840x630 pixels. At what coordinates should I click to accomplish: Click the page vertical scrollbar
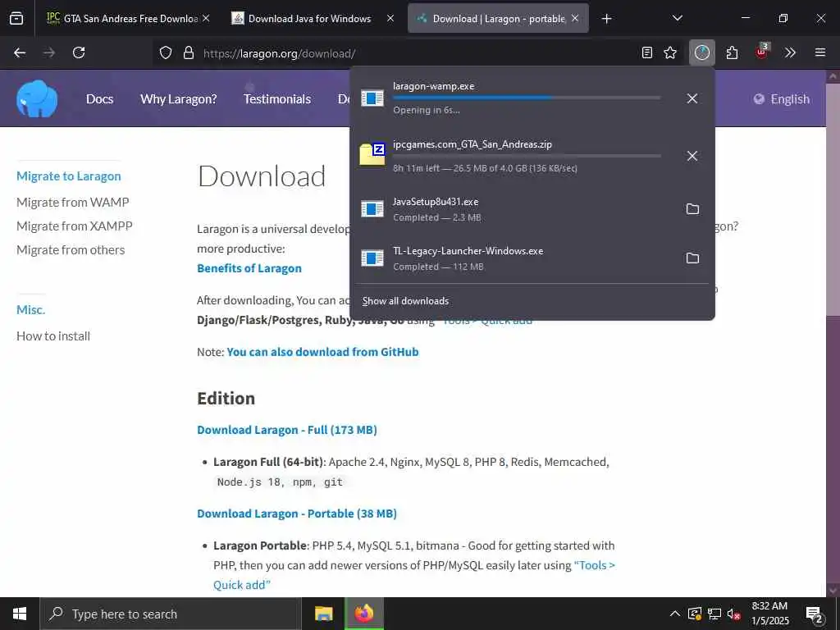point(832,332)
